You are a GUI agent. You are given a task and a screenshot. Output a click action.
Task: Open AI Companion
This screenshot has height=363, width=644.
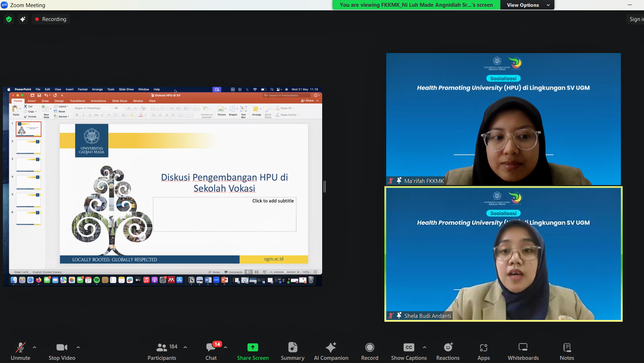331,351
